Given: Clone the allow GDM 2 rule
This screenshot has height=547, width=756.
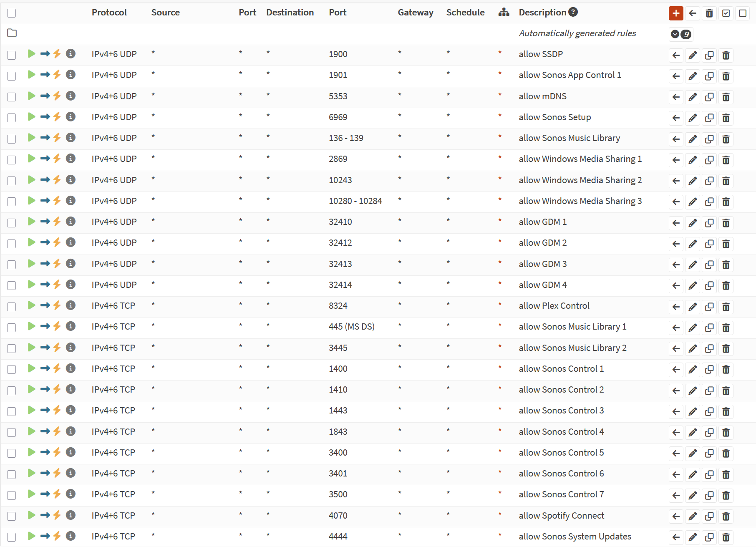Looking at the screenshot, I should 709,244.
